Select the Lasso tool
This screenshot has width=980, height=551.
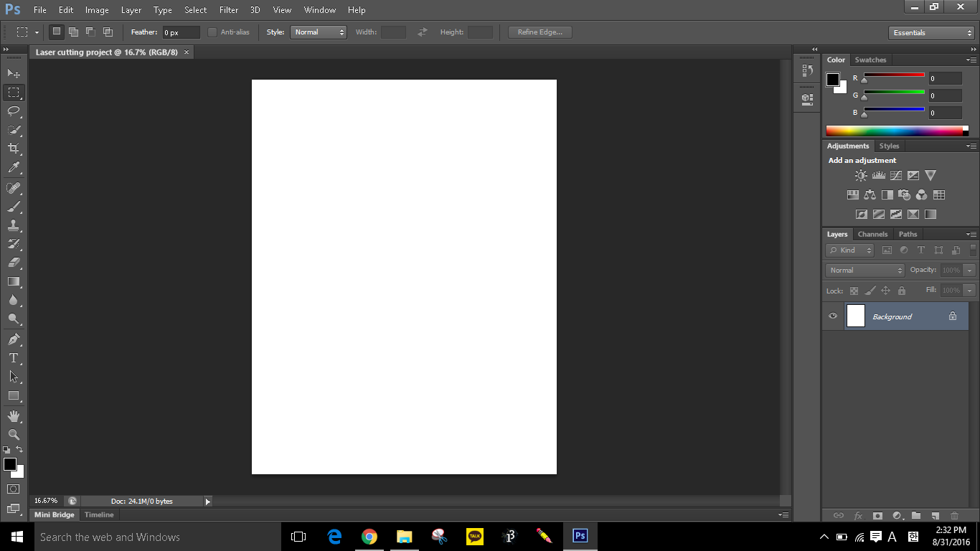pos(14,110)
